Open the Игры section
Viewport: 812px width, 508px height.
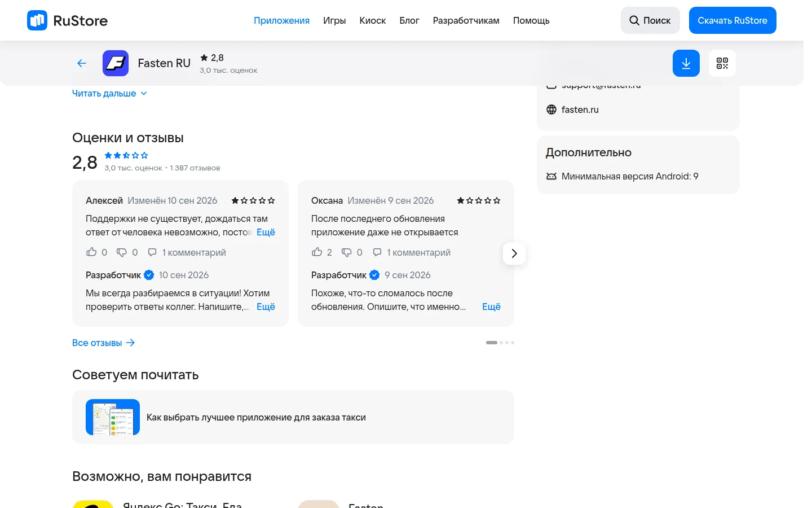[x=334, y=20]
